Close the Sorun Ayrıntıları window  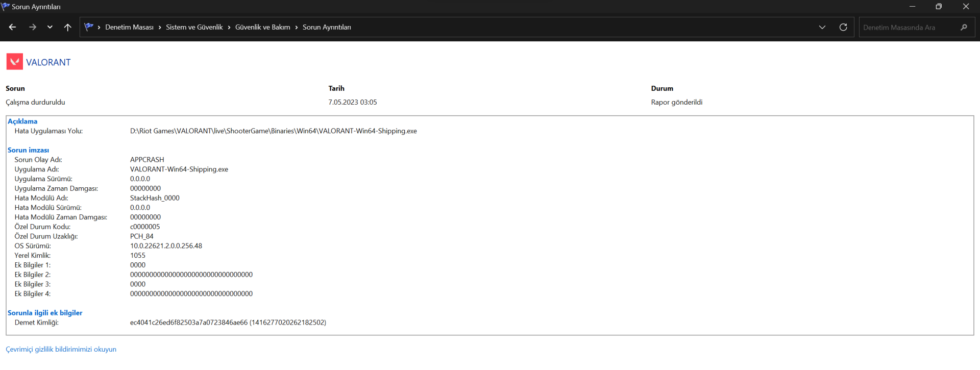(x=966, y=6)
